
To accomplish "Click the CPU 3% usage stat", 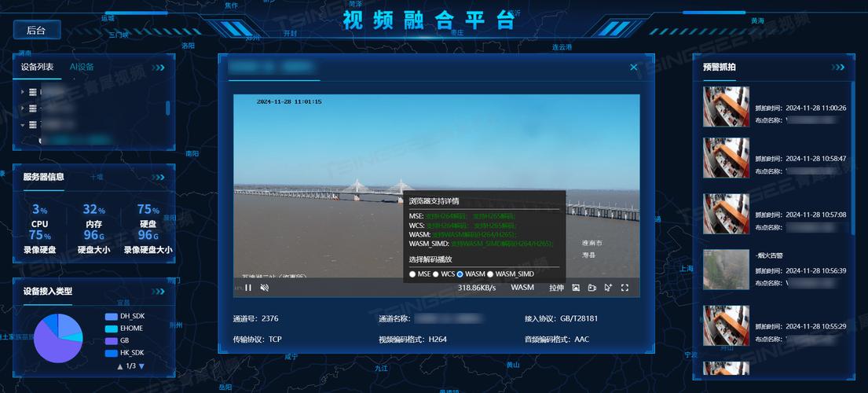I will tap(39, 216).
